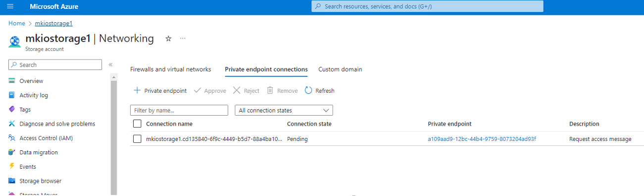This screenshot has height=196, width=644.
Task: Click the Refresh button label
Action: 325,90
